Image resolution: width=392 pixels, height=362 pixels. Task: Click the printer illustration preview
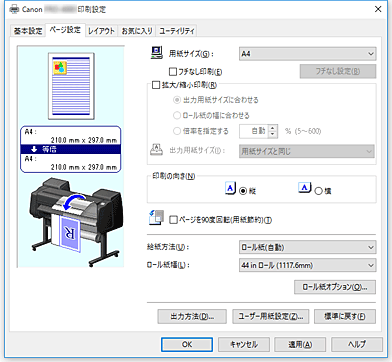[75, 221]
